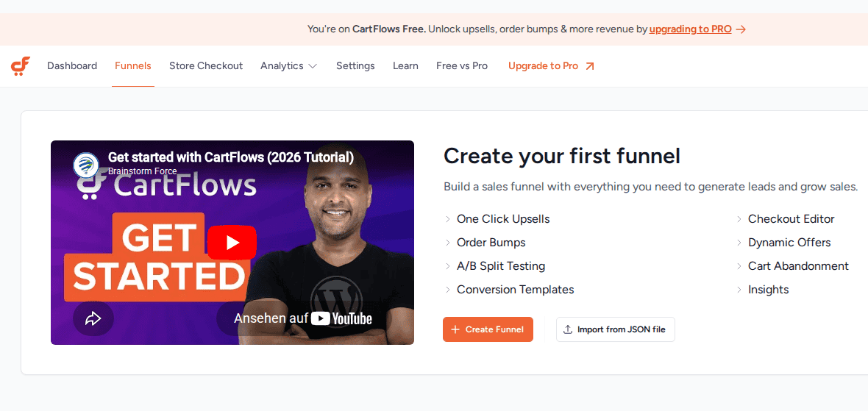Click chevron beside Order Bumps

[x=448, y=243]
